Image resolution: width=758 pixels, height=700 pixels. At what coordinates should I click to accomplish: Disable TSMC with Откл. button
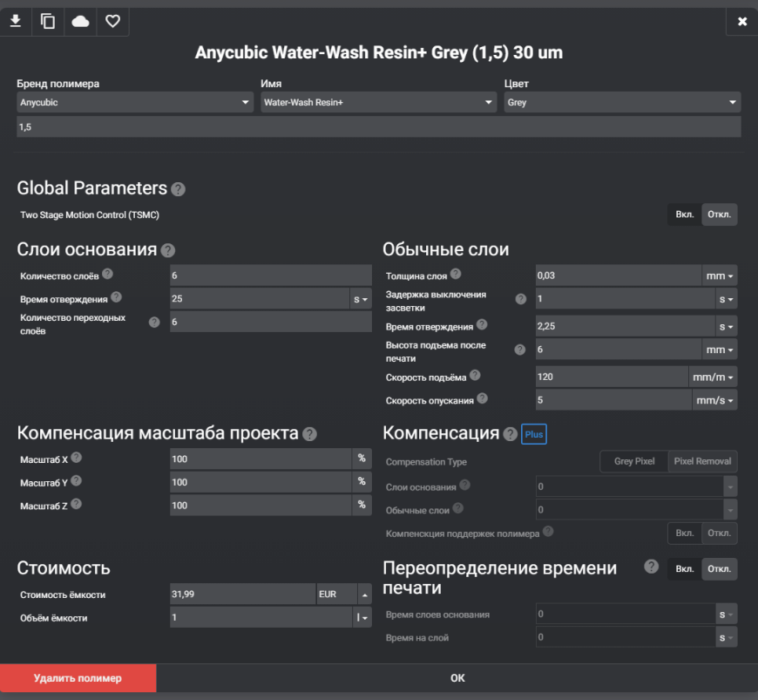720,214
